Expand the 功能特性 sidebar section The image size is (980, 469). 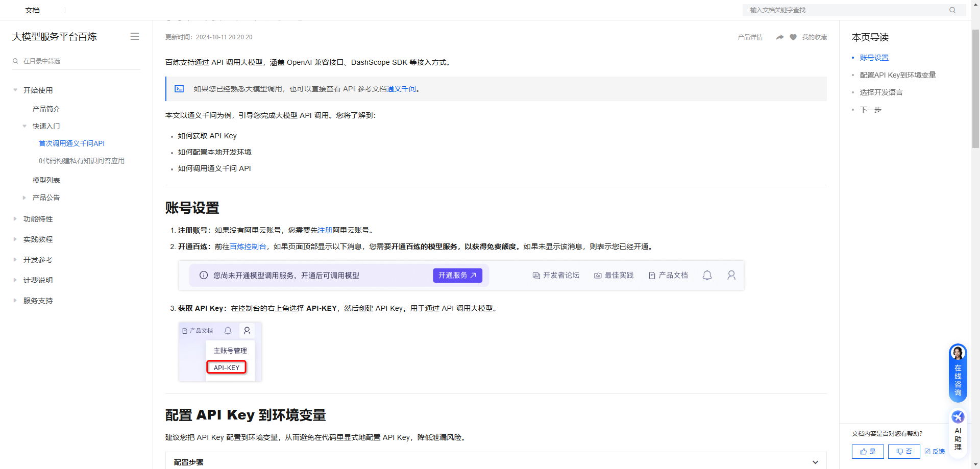tap(15, 219)
